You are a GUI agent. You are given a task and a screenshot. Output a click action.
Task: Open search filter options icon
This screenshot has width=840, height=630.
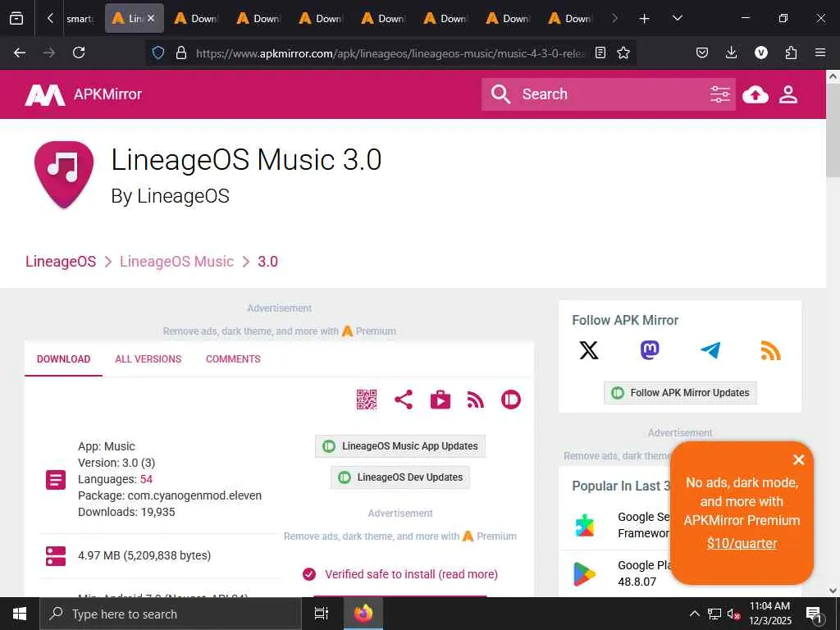click(720, 94)
